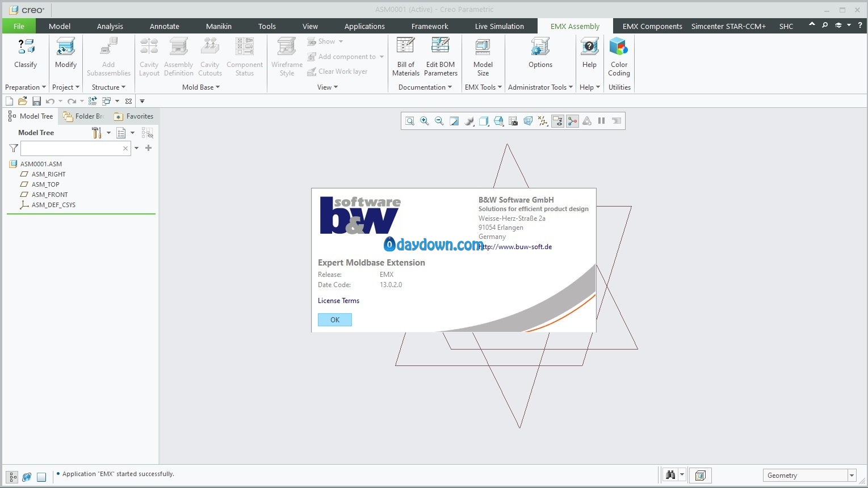The width and height of the screenshot is (868, 488).
Task: Click Zoom In magnifier icon
Action: (x=425, y=121)
